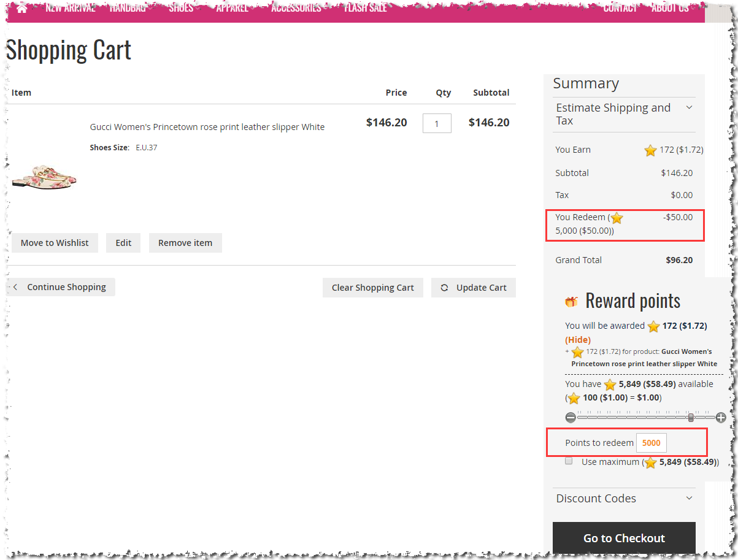This screenshot has width=738, height=560.
Task: Click the star icon in You Earn row
Action: 650,150
